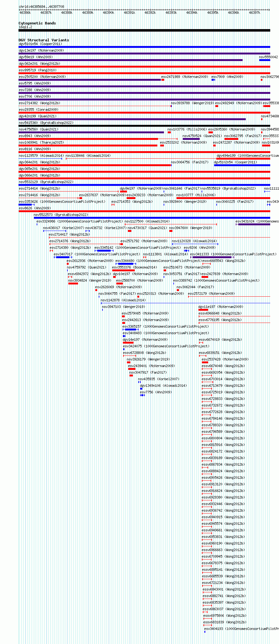The width and height of the screenshot is (279, 644).
Task: Click the esv995719 (Pang2010) label
Action: [x=38, y=70]
